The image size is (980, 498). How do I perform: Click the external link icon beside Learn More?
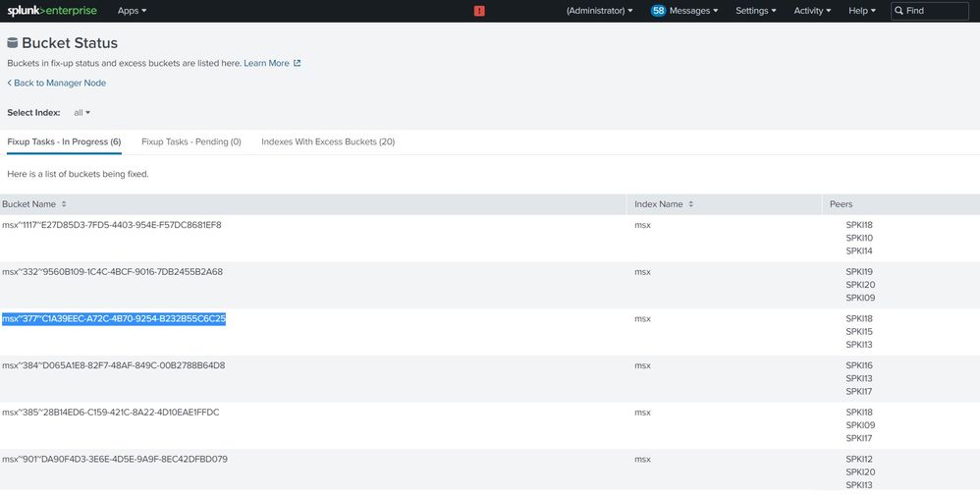coord(298,63)
